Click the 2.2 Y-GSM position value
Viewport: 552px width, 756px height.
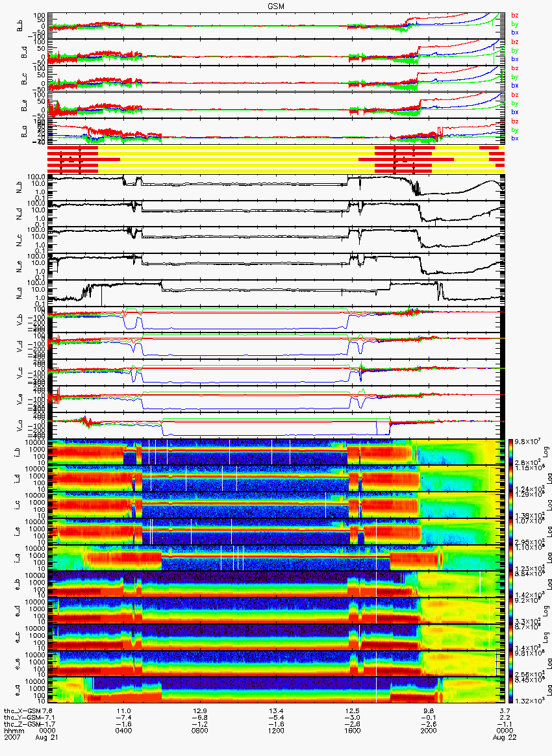[x=505, y=718]
